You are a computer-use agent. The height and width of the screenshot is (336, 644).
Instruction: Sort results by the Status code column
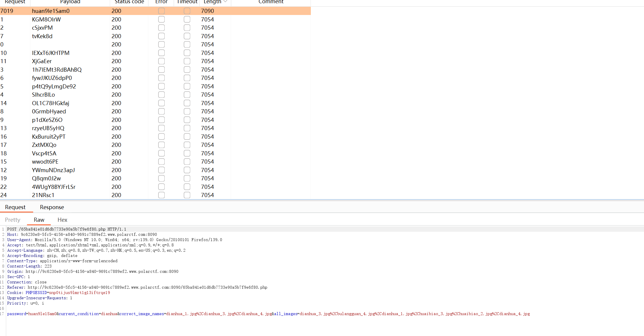pos(129,1)
